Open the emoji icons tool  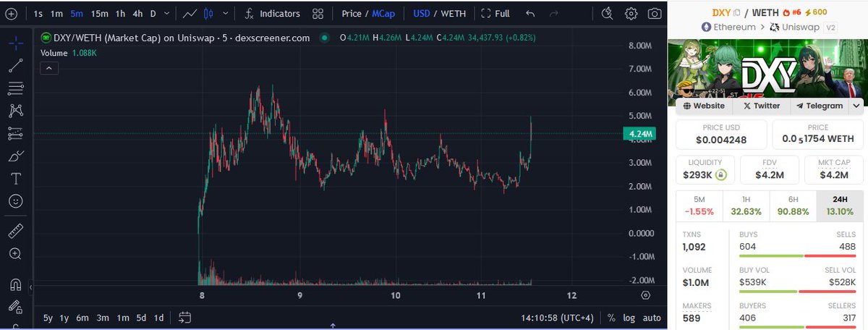(15, 200)
